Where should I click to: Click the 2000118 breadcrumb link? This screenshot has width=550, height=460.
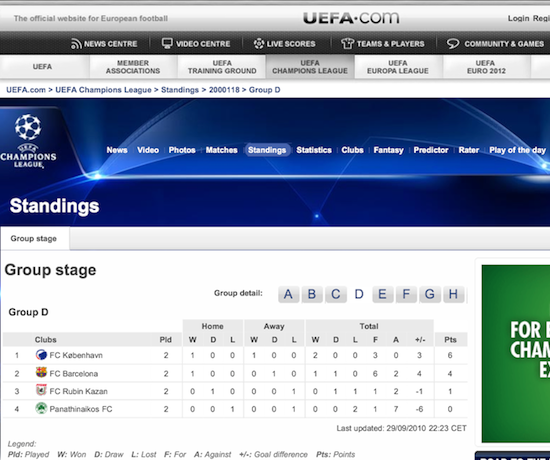click(x=224, y=90)
